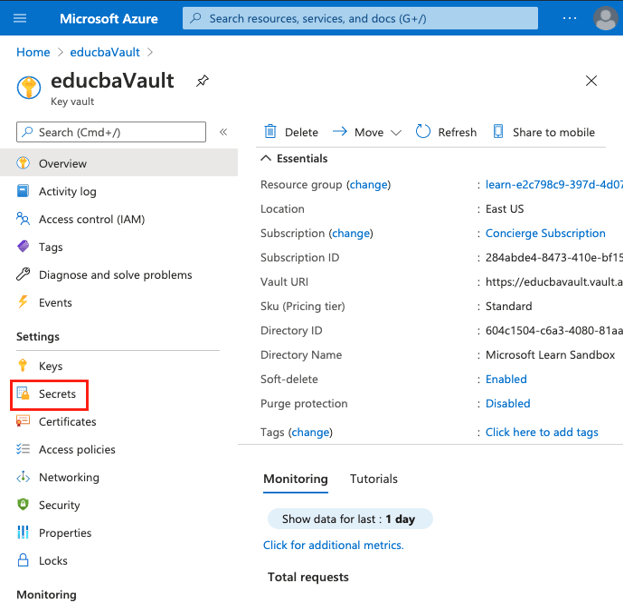Click the Delete toolbar button label
The image size is (623, 604).
point(302,132)
